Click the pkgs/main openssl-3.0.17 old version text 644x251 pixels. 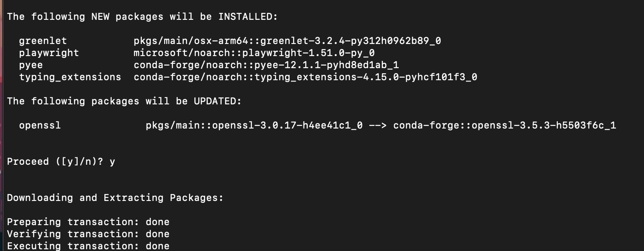(254, 125)
